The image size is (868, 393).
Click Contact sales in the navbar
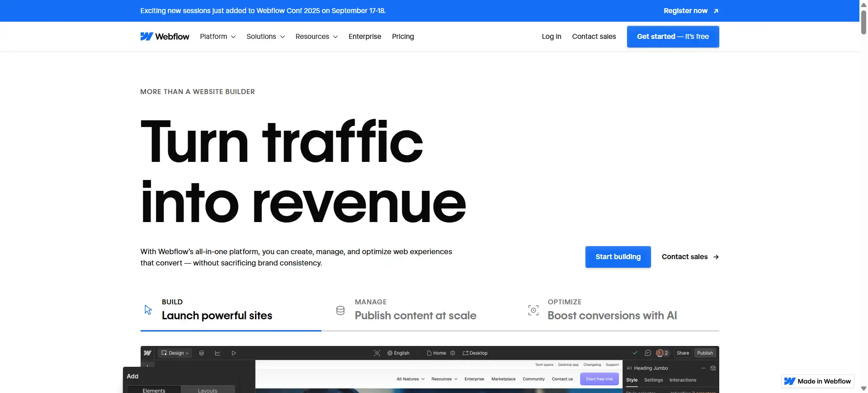[594, 37]
